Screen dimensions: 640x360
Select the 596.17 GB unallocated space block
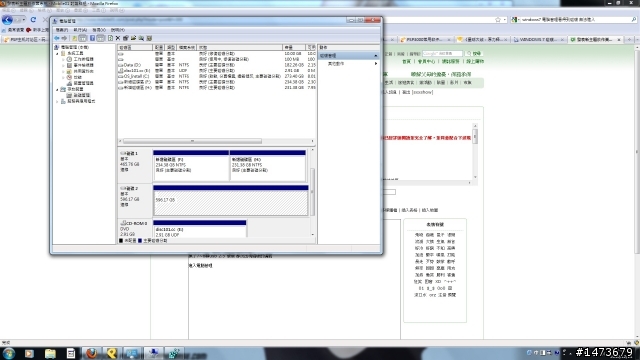coord(231,200)
